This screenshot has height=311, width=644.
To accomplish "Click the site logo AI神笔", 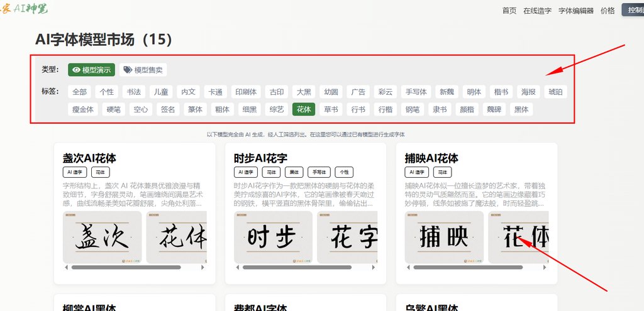I will [x=24, y=9].
